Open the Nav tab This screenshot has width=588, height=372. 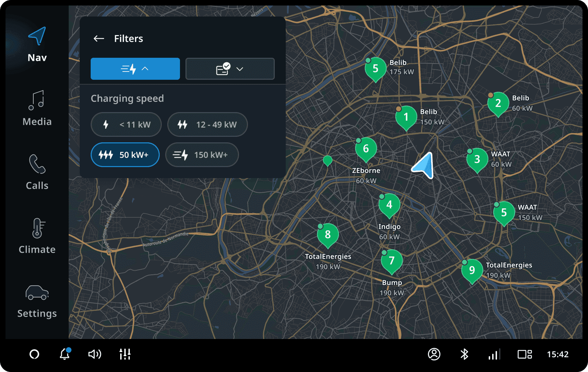point(37,45)
